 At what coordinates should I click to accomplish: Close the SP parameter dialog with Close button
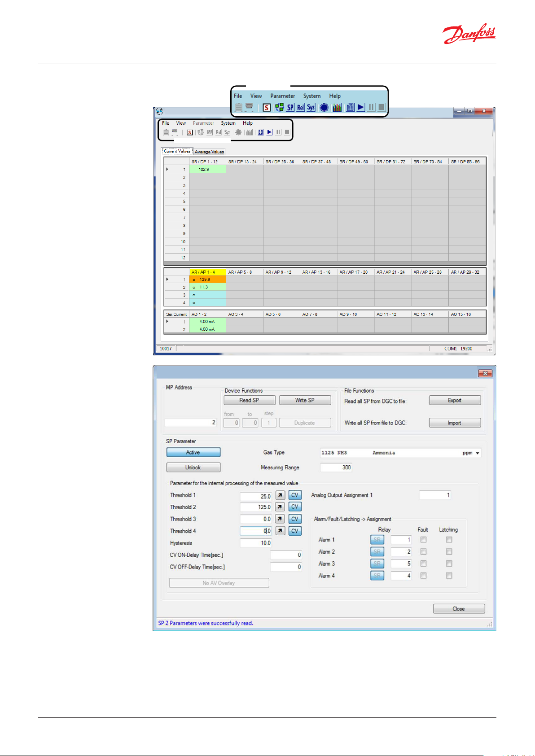click(x=459, y=609)
